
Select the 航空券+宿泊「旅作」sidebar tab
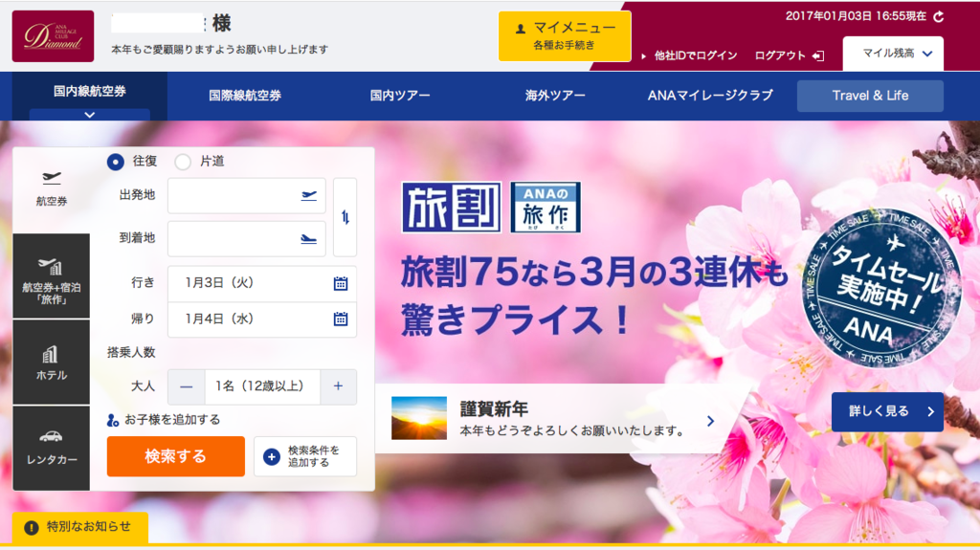click(52, 276)
